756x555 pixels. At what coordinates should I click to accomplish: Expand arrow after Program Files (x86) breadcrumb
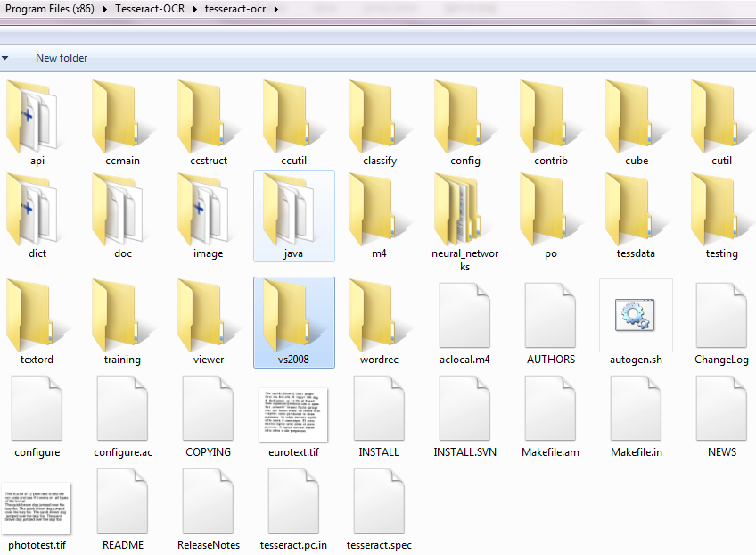coord(107,9)
